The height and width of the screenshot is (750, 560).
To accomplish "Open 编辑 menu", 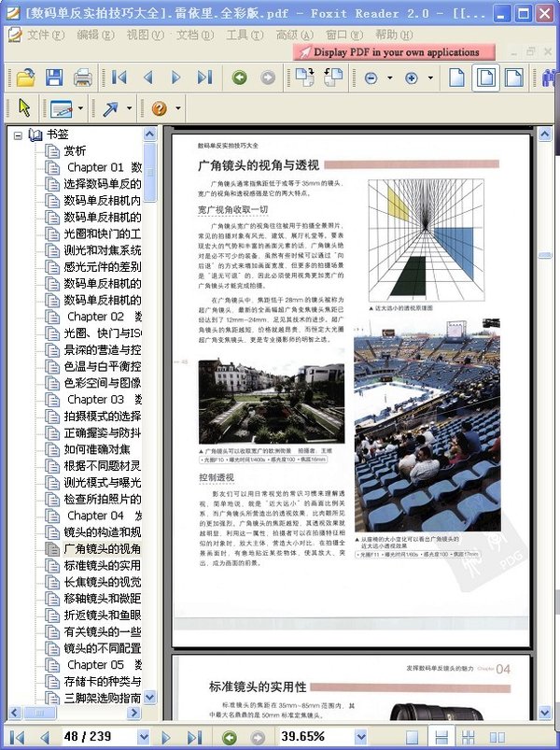I will coord(95,35).
